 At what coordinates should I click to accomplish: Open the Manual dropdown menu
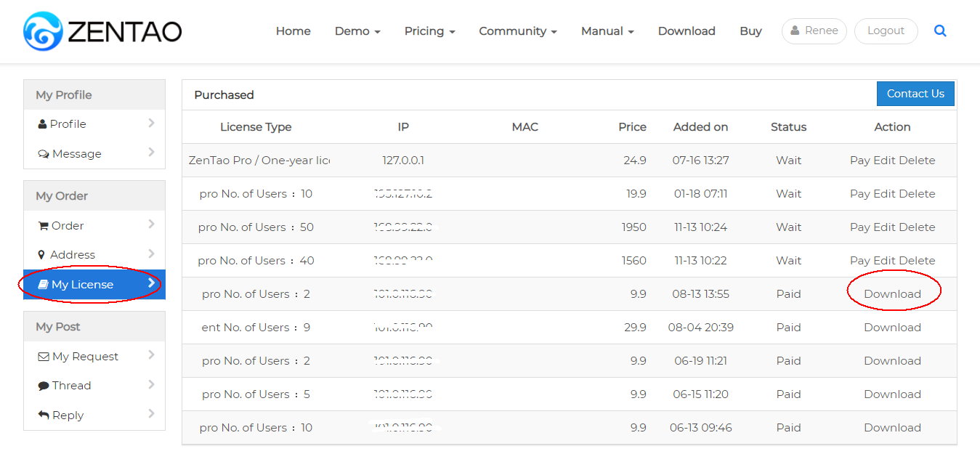(x=607, y=31)
